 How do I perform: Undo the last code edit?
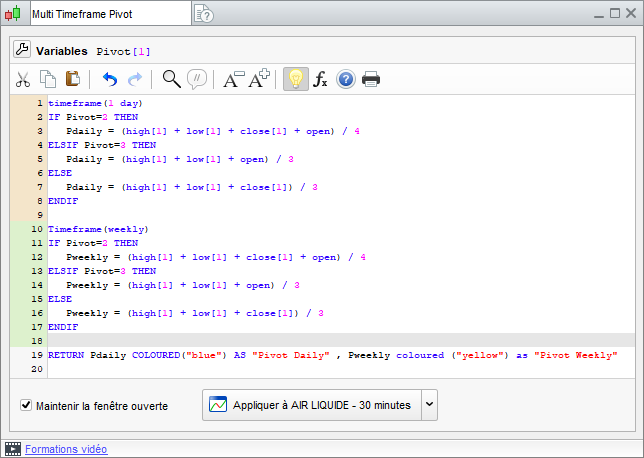coord(110,80)
